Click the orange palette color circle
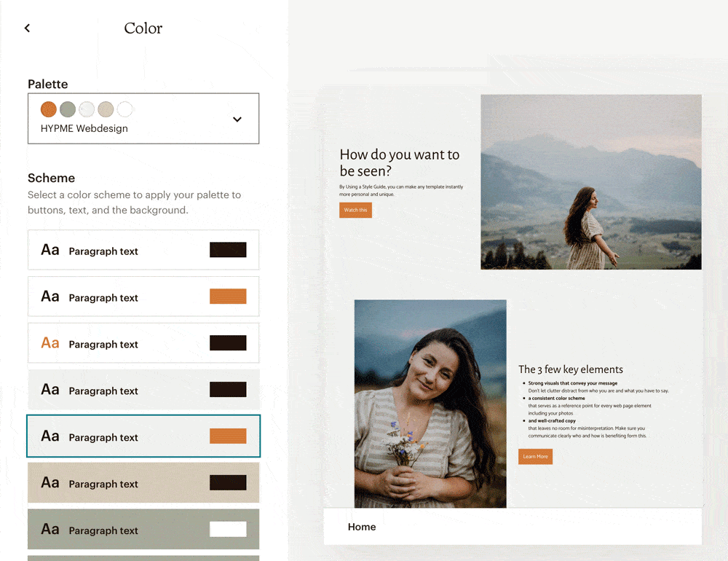Viewport: 728px width, 561px height. 49,110
